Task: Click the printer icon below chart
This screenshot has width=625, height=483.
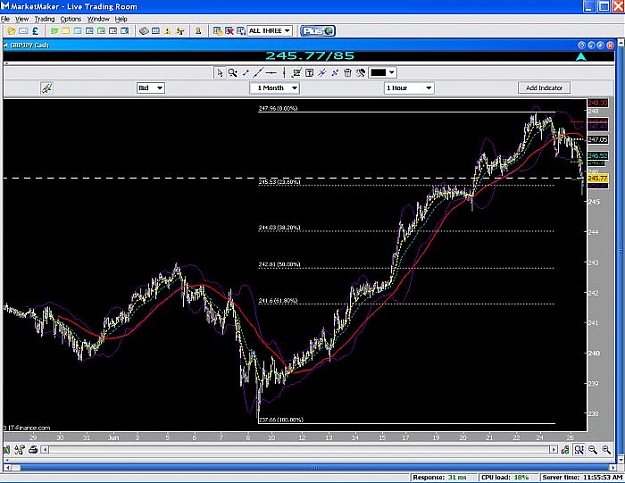Action: tap(33, 450)
